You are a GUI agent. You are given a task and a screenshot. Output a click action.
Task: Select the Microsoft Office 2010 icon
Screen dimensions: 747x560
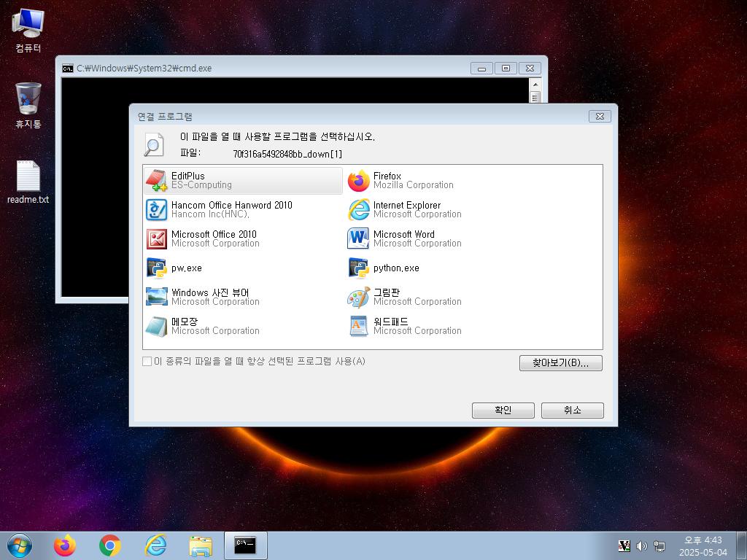[x=156, y=238]
